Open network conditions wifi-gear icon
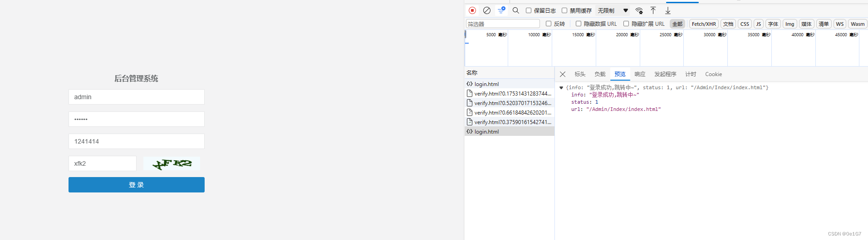This screenshot has height=240, width=868. pos(639,10)
